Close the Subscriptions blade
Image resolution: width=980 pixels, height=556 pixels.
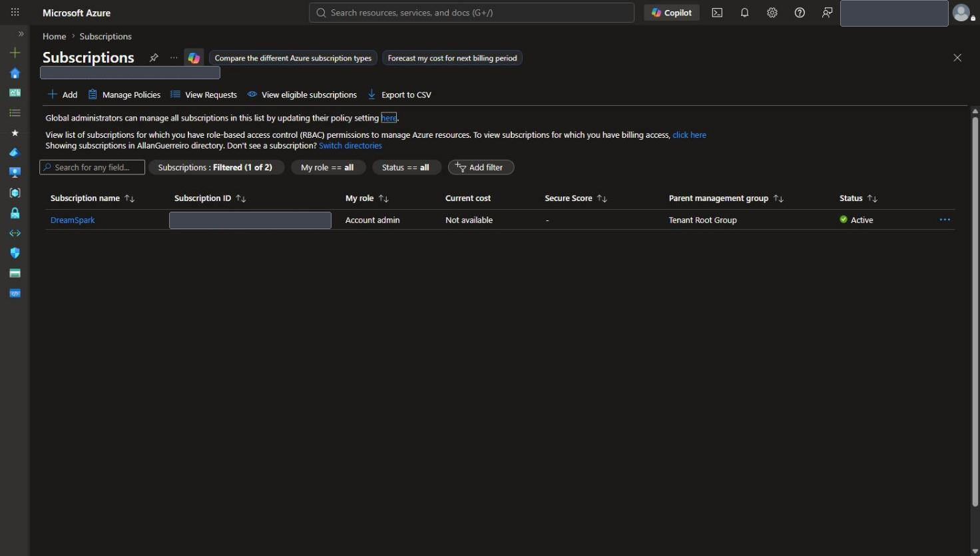tap(957, 58)
